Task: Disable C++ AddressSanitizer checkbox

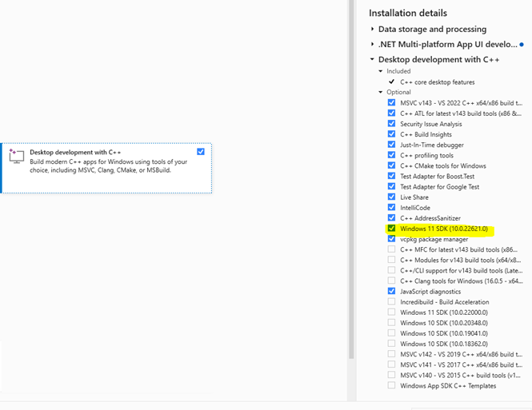Action: click(391, 218)
